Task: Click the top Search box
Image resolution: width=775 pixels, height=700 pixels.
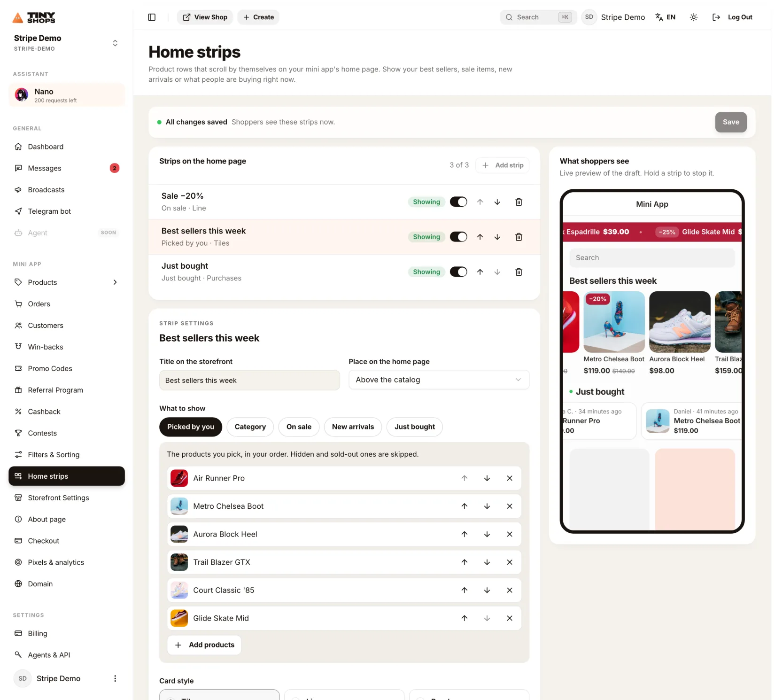Action: [x=539, y=17]
